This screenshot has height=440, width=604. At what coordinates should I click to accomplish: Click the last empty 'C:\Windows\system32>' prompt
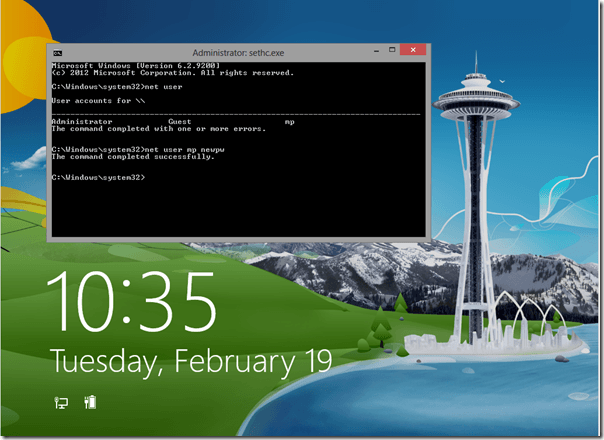(x=98, y=178)
